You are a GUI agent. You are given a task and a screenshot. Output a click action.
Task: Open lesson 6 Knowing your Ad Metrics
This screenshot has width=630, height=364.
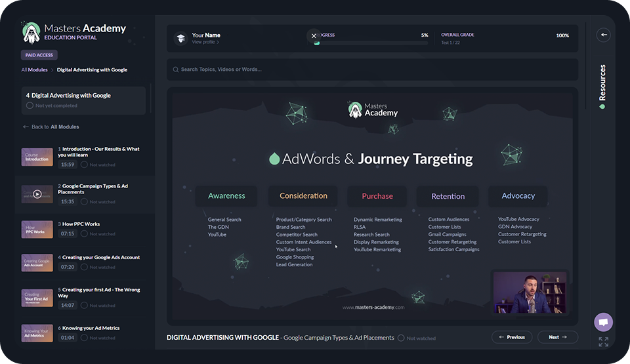click(x=89, y=328)
